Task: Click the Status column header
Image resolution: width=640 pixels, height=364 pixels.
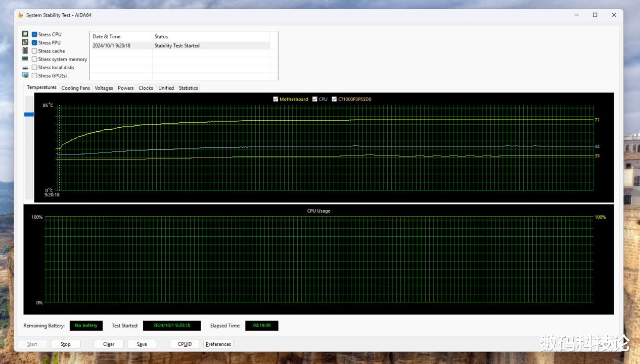Action: [211, 36]
